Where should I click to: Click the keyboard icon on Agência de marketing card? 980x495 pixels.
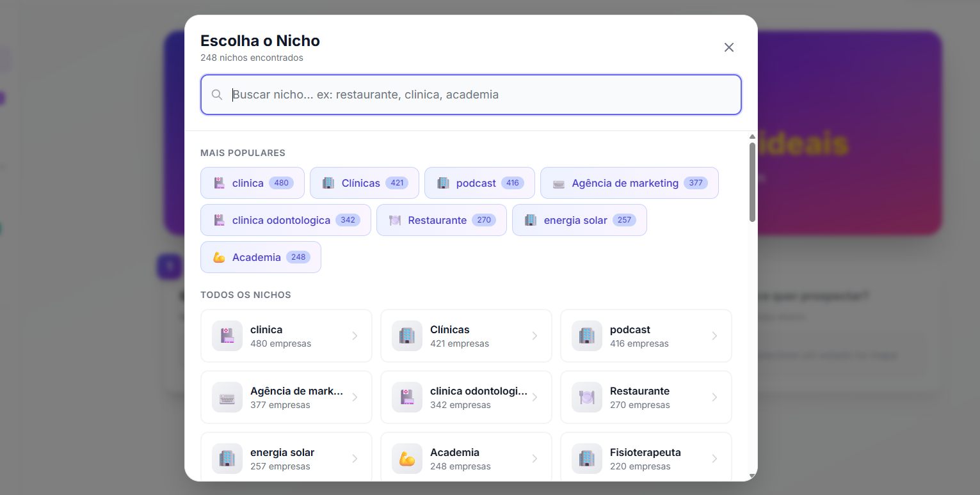(227, 397)
